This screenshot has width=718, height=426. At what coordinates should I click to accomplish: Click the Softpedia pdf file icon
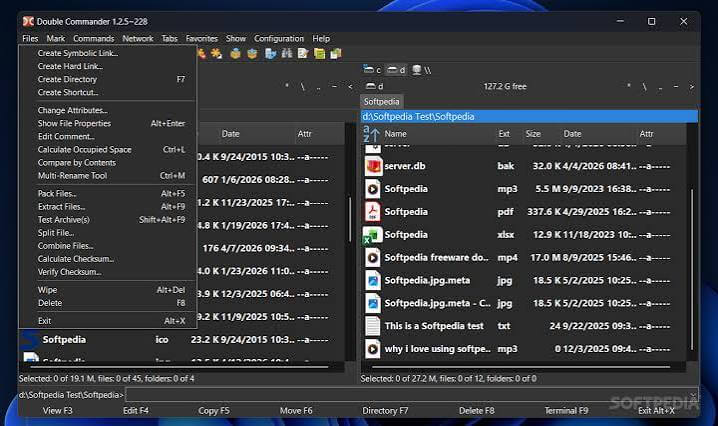[372, 212]
